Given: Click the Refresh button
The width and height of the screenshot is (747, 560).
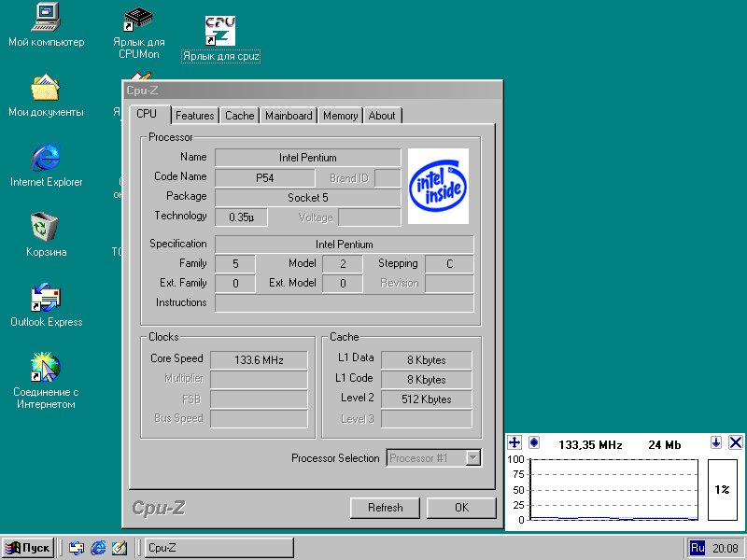Looking at the screenshot, I should click(x=385, y=508).
